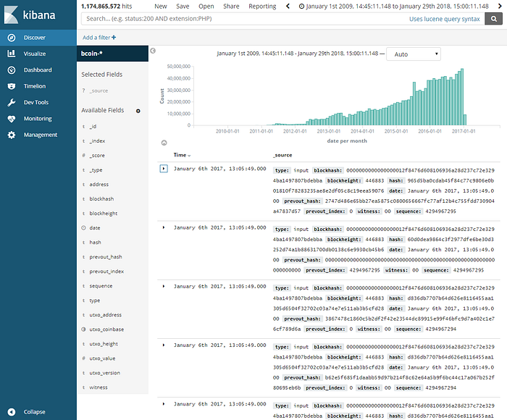The width and height of the screenshot is (507, 420).
Task: Click the clock type icon beside date field
Action: [83, 228]
